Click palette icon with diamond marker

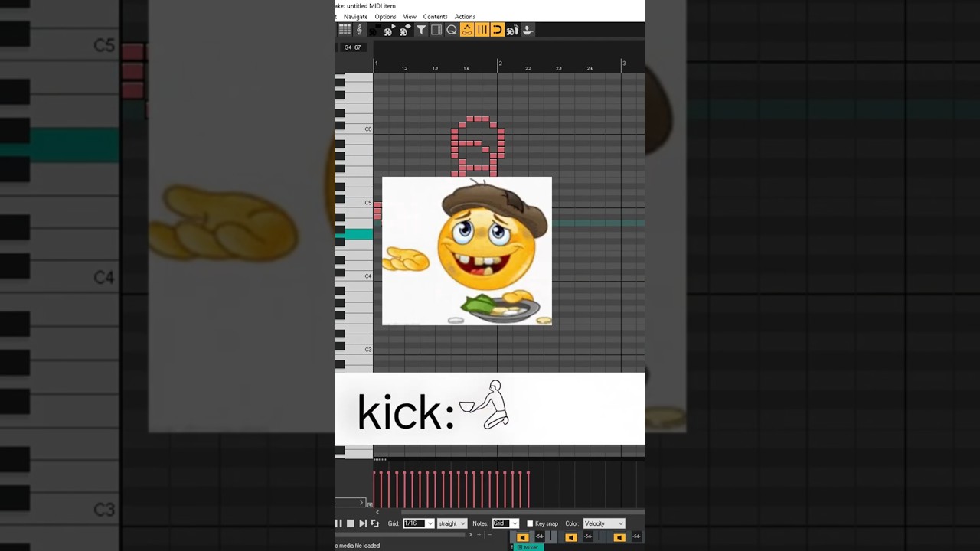coord(405,30)
